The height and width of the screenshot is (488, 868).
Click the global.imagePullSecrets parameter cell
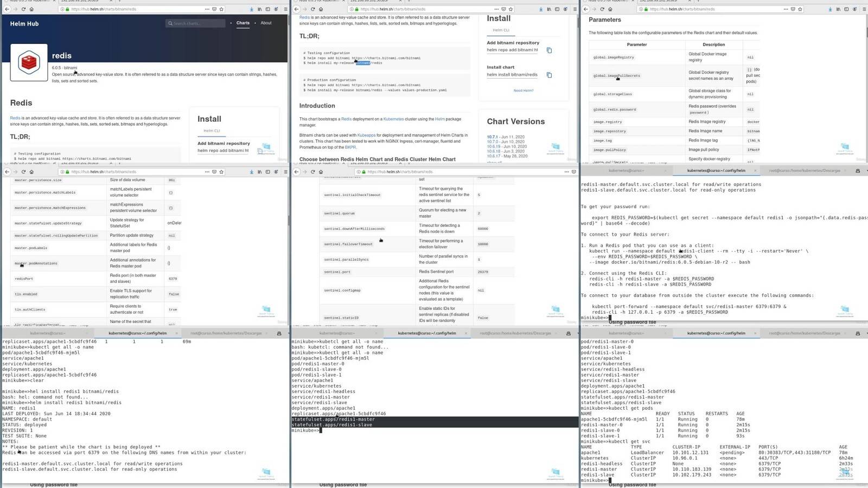[637, 75]
